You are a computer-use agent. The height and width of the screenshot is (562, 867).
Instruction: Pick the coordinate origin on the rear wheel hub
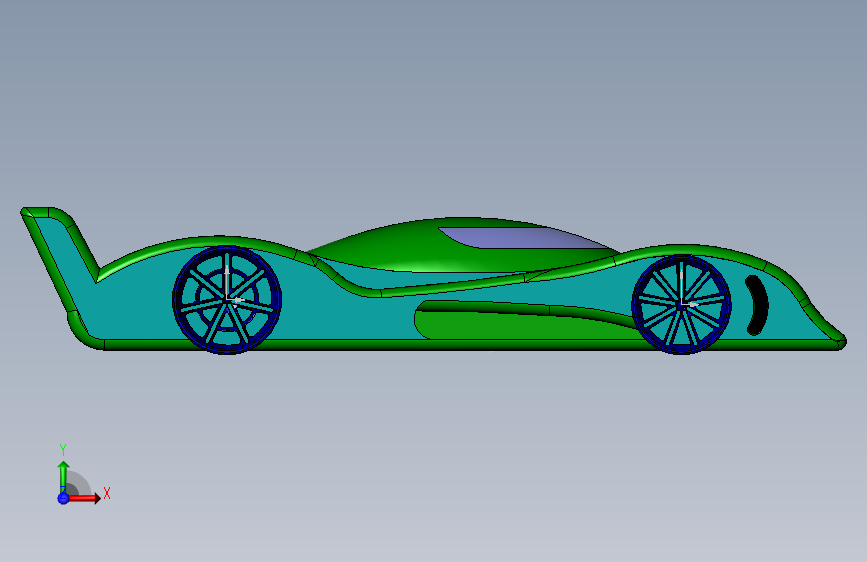[227, 299]
